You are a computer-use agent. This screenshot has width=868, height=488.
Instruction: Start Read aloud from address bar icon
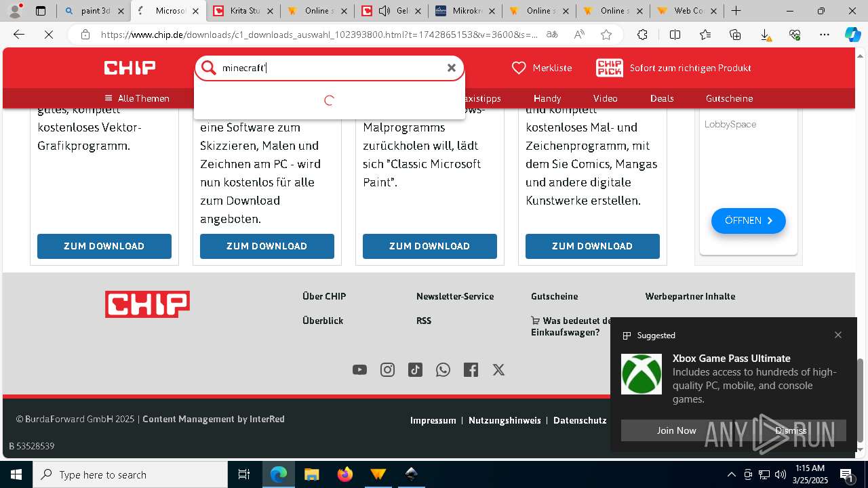point(579,35)
